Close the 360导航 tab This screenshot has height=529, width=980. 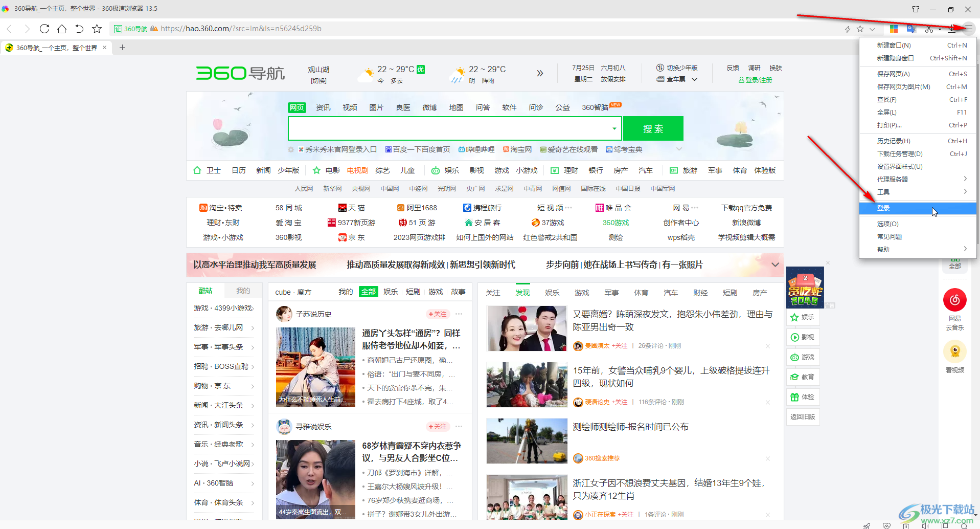[x=104, y=48]
